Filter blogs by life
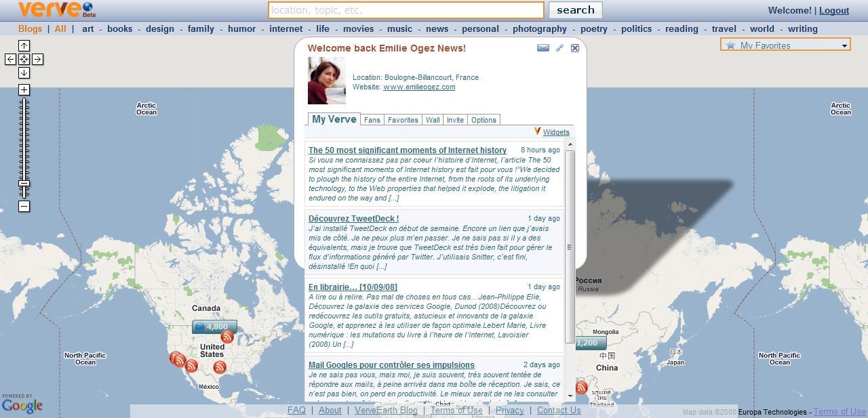This screenshot has height=418, width=868. coord(323,28)
